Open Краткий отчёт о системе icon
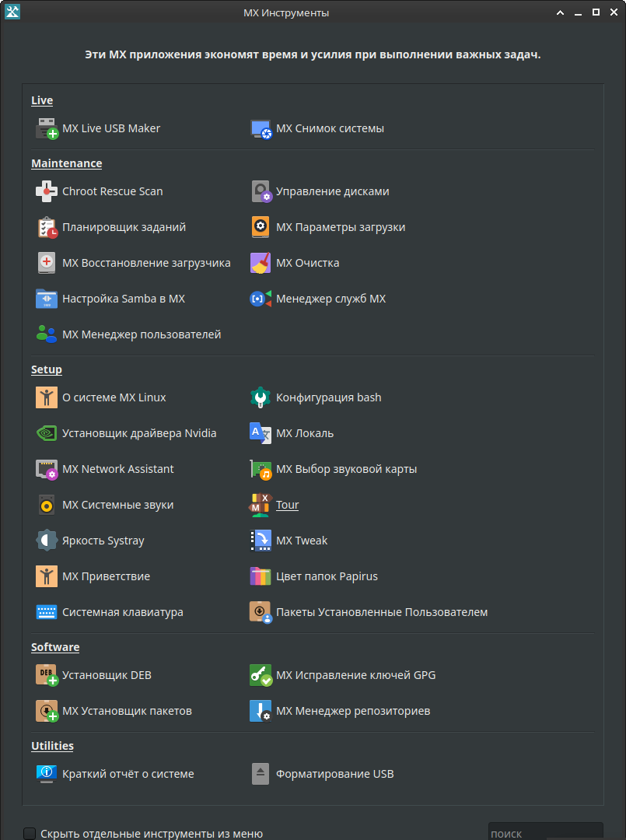Screen dimensions: 626x840 pos(47,774)
